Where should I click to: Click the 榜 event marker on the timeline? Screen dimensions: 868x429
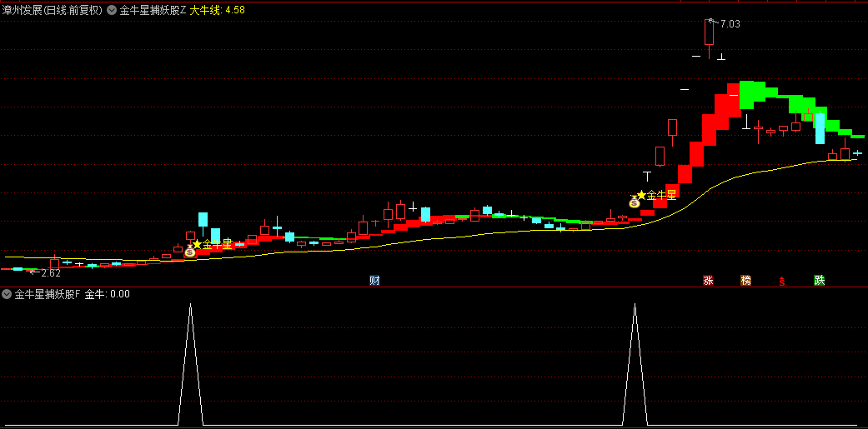(745, 280)
